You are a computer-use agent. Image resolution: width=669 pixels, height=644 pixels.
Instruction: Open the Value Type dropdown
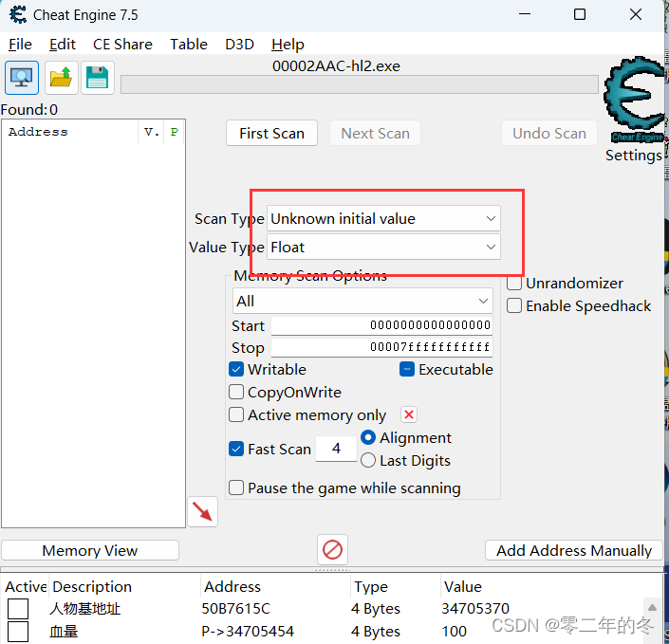point(383,247)
